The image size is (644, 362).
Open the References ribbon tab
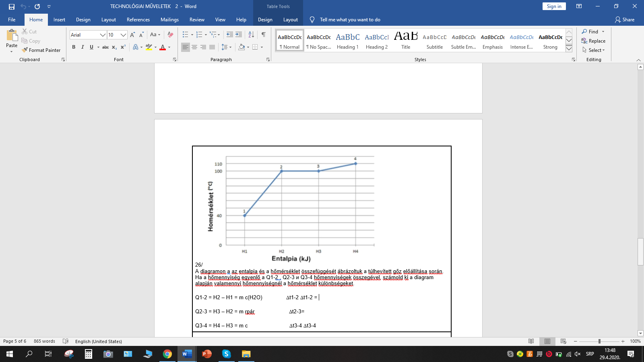pos(138,20)
